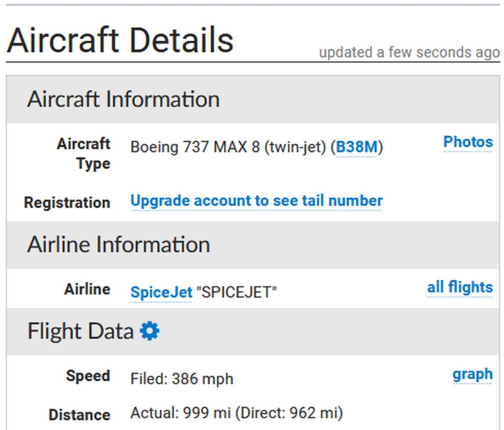504x430 pixels.
Task: Click the Filed: 386 mph value
Action: tap(182, 379)
